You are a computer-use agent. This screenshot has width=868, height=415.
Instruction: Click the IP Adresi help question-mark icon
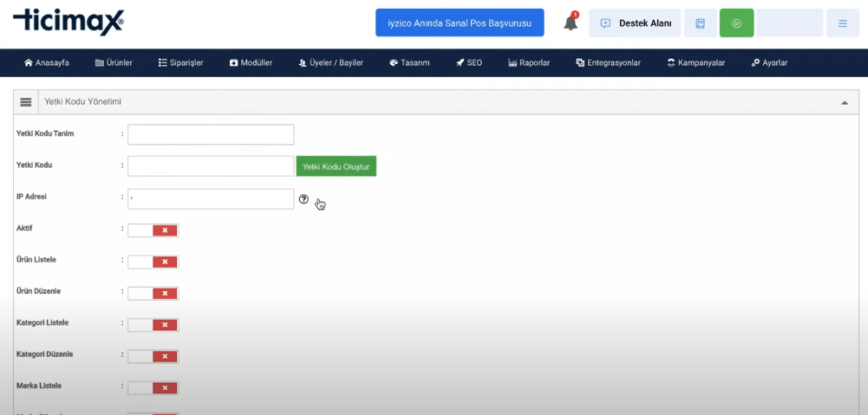click(303, 199)
